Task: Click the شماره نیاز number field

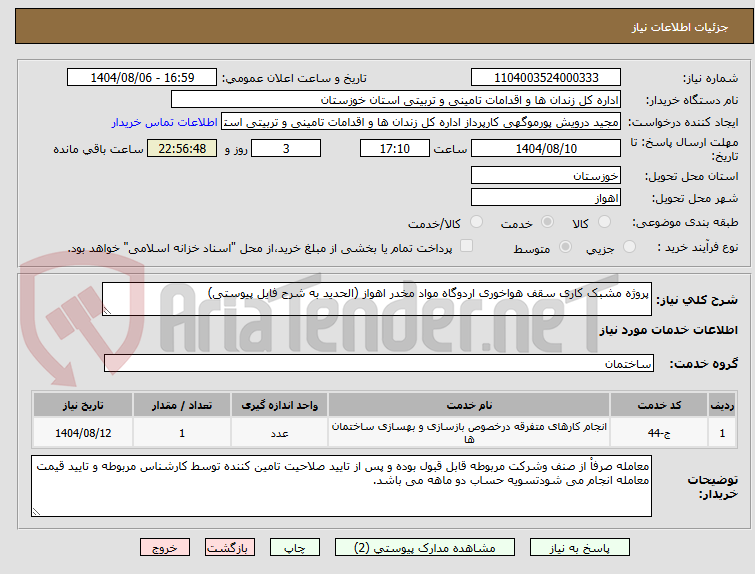Action: (546, 77)
